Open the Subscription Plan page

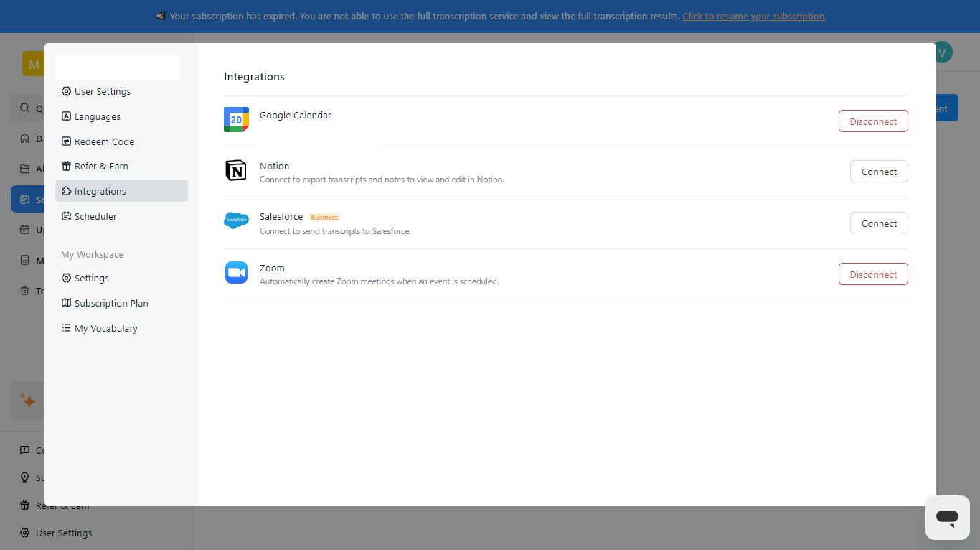[x=121, y=303]
